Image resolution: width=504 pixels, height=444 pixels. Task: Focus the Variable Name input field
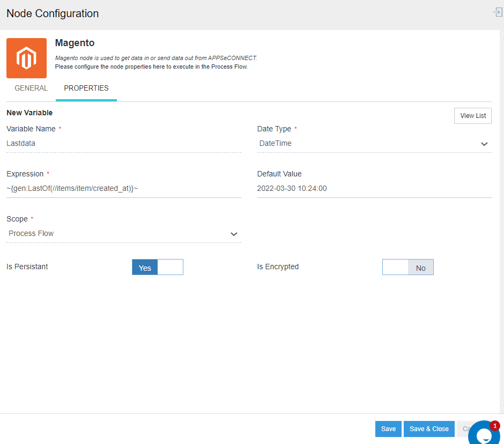(x=123, y=144)
